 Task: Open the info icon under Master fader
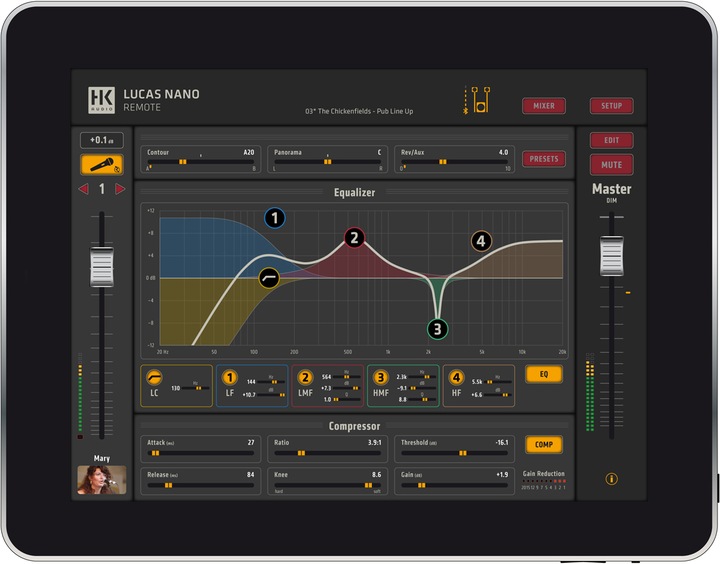pyautogui.click(x=611, y=479)
